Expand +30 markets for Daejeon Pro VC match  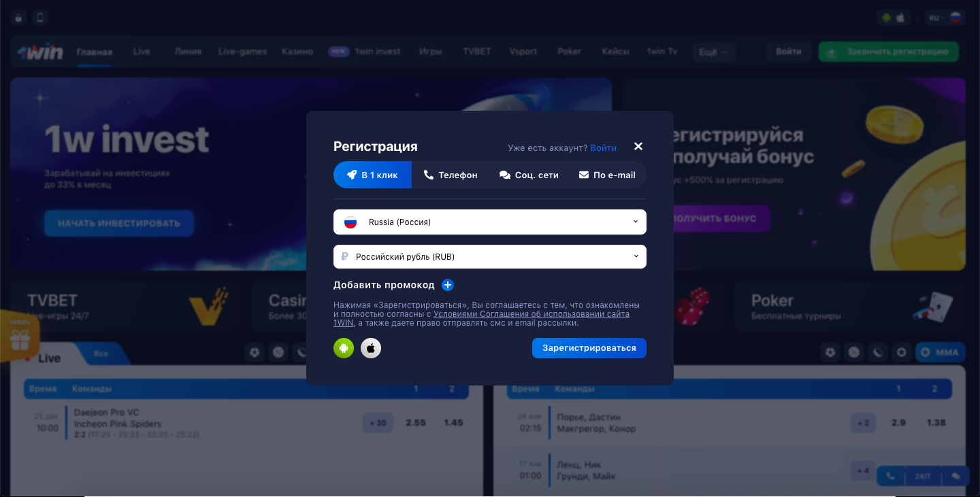pyautogui.click(x=378, y=423)
